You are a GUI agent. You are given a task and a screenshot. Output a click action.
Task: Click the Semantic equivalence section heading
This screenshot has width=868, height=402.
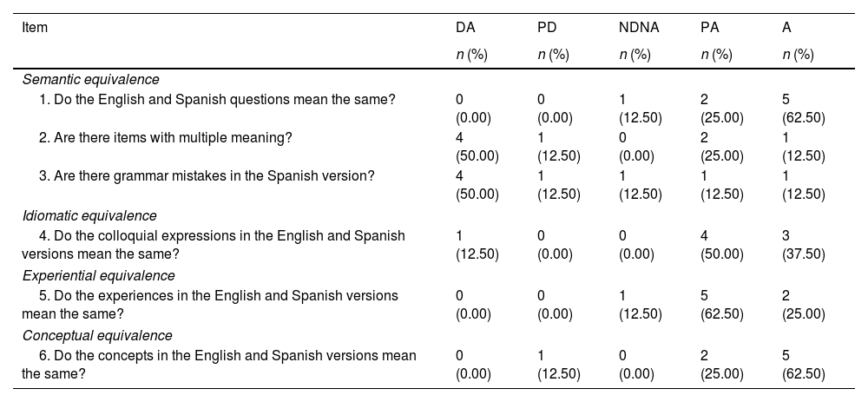[x=92, y=79]
